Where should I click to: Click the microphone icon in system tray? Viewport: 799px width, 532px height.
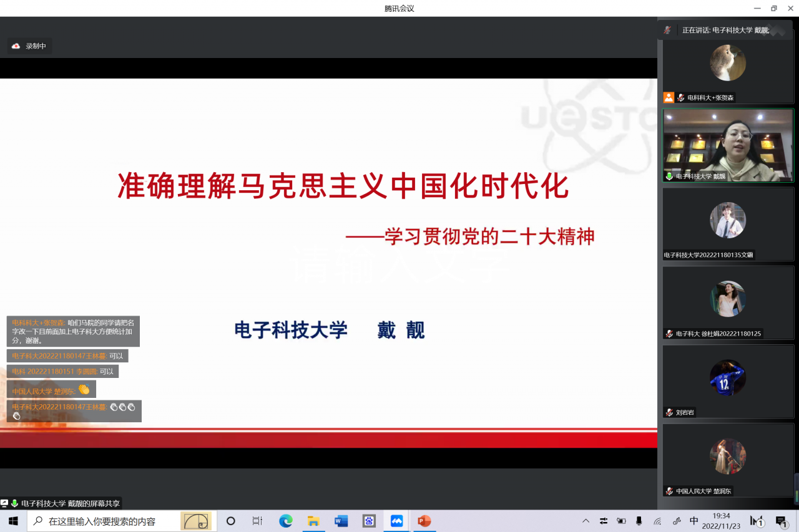point(639,521)
